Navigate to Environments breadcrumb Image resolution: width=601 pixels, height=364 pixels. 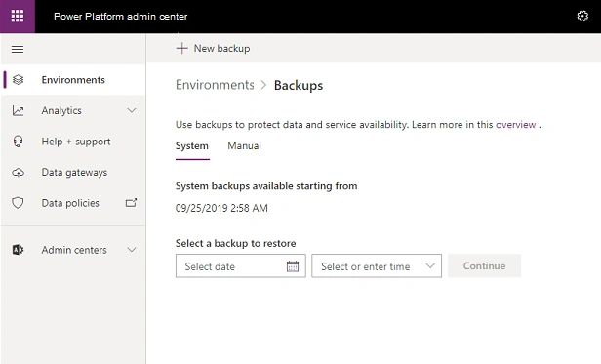pyautogui.click(x=215, y=85)
